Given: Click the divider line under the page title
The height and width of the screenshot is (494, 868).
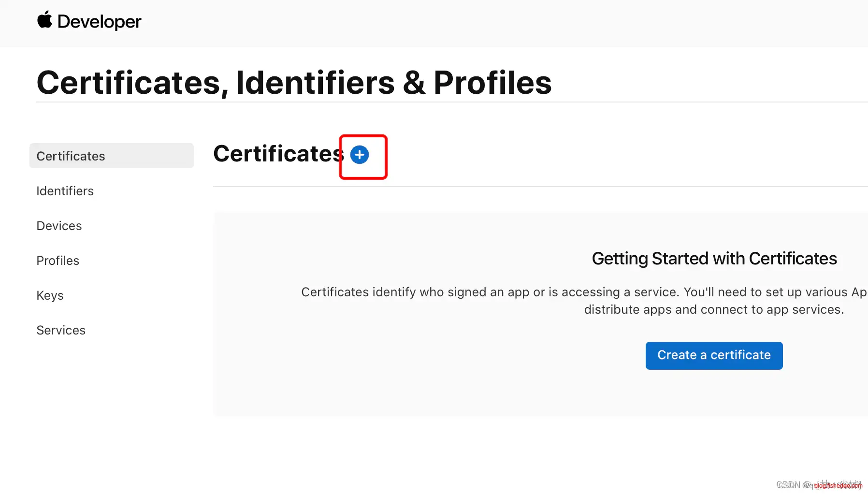Looking at the screenshot, I should 435,102.
